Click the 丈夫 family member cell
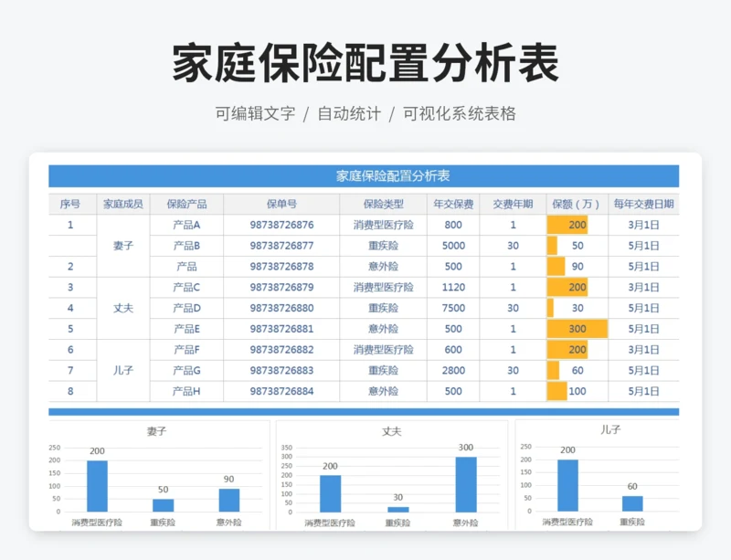 click(123, 308)
